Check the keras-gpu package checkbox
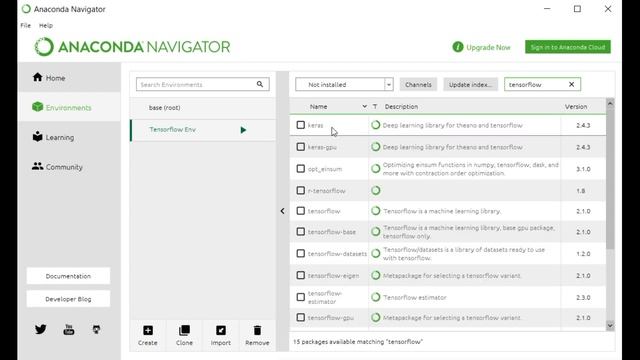 point(301,147)
